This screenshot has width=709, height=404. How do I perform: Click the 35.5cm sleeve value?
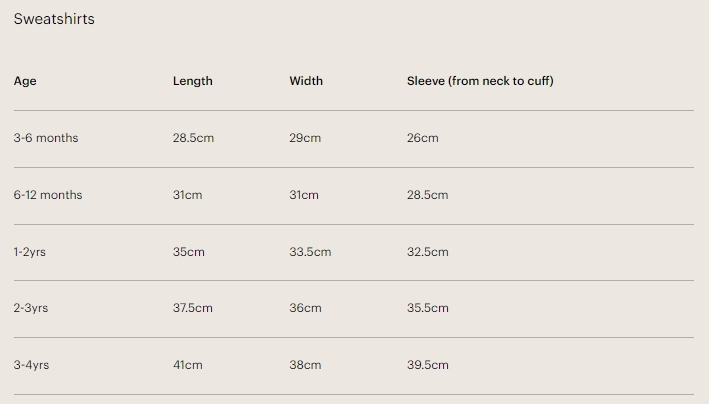click(427, 308)
